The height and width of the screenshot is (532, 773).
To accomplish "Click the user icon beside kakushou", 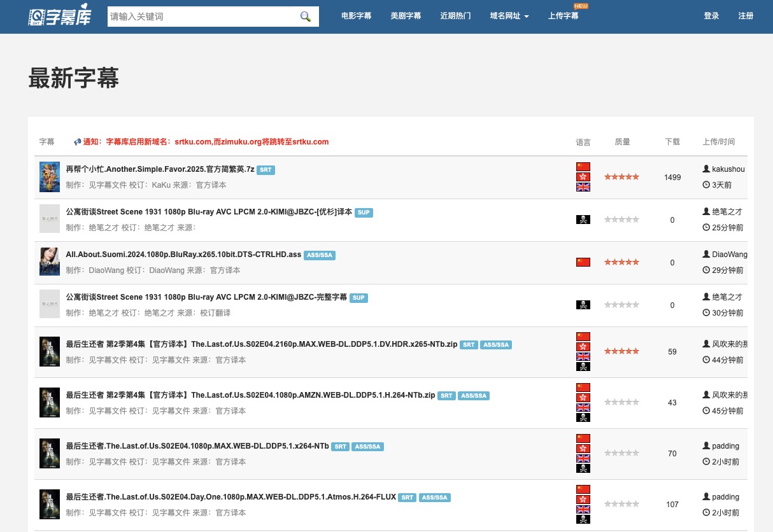I will point(706,169).
